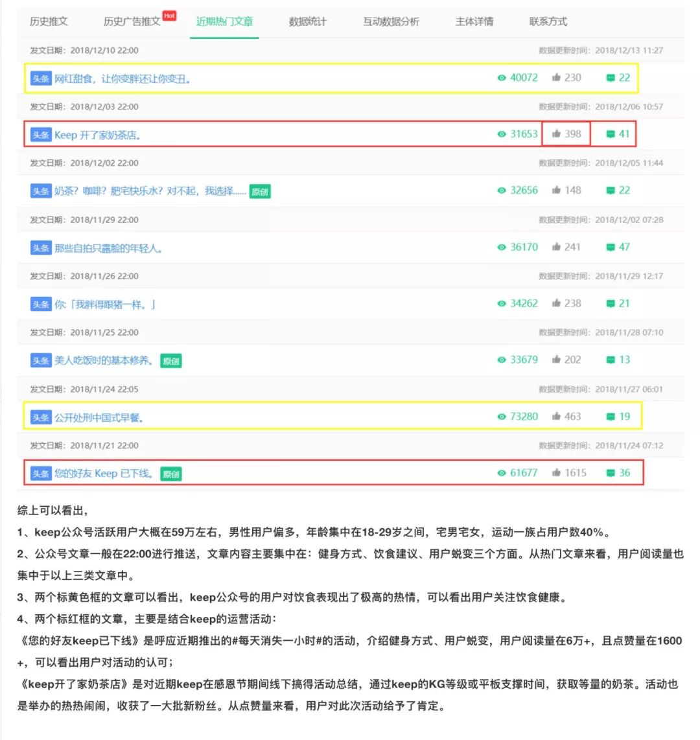The height and width of the screenshot is (740, 700).
Task: Open article 奶茶？咖啡？肥宅快乐水？
Action: pyautogui.click(x=150, y=191)
